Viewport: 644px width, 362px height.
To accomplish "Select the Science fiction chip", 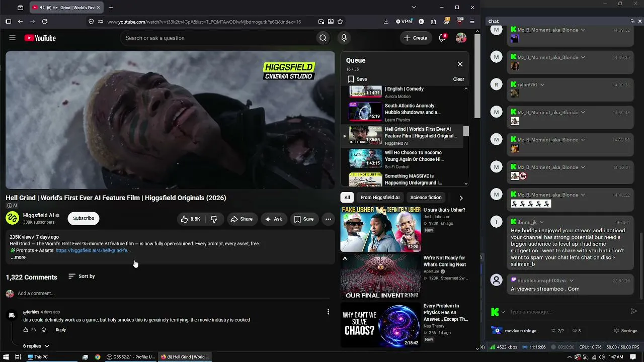I will pyautogui.click(x=426, y=198).
